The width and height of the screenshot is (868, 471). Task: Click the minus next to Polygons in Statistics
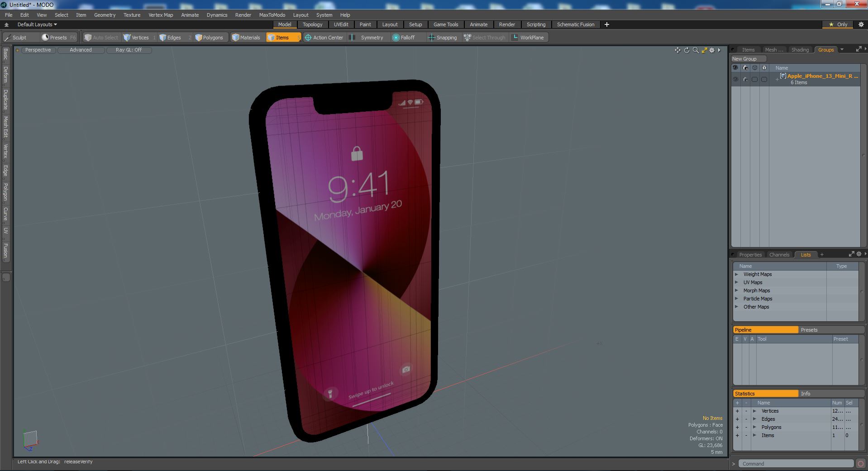point(746,428)
